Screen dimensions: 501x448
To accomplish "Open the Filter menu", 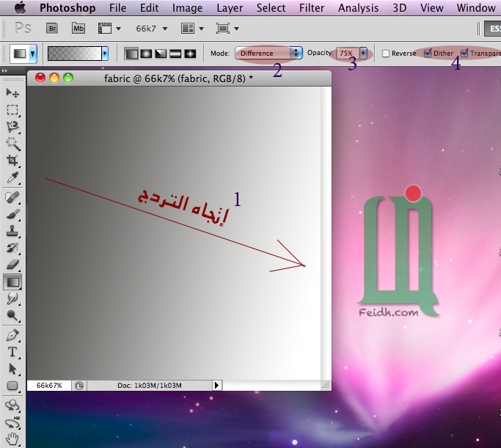I will point(312,7).
